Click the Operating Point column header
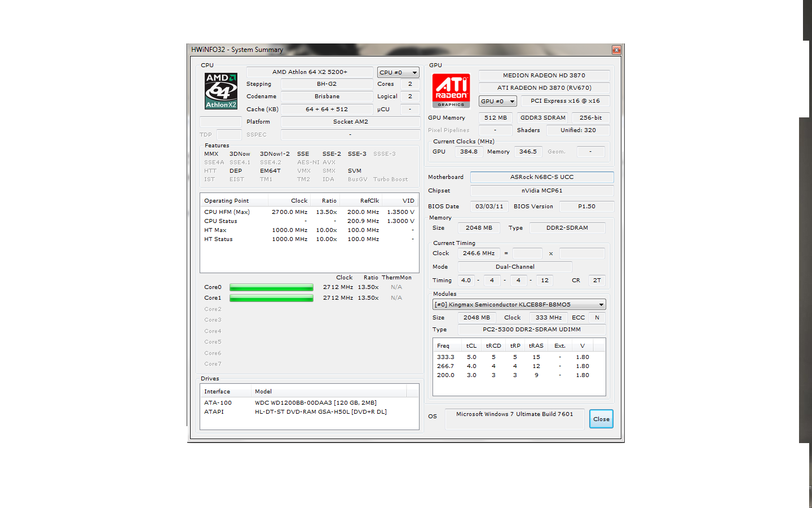The image size is (812, 508). 234,201
